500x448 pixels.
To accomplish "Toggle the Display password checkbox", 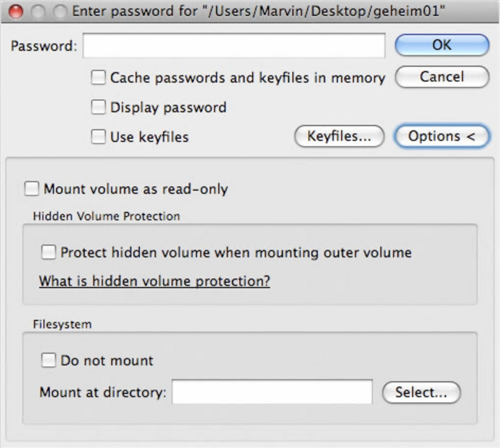I will pyautogui.click(x=99, y=107).
